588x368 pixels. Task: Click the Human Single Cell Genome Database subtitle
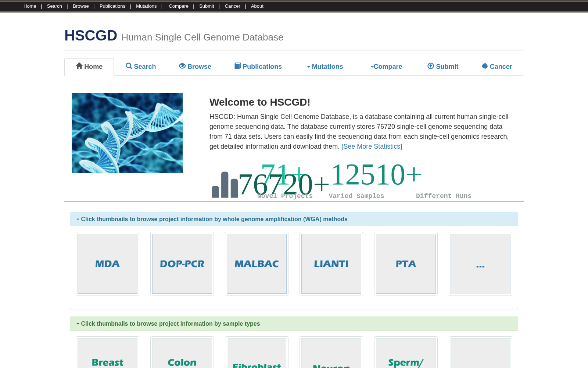tap(202, 38)
